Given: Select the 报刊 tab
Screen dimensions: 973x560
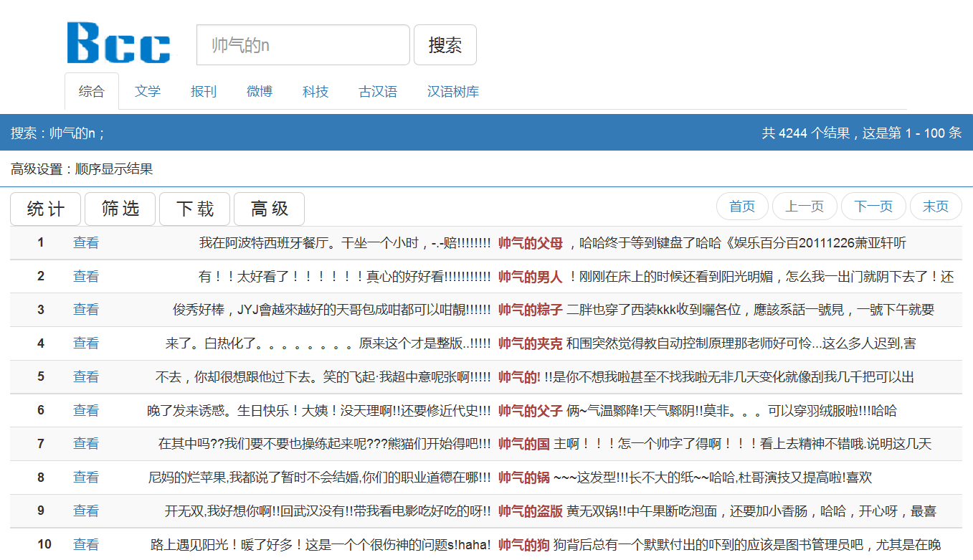Looking at the screenshot, I should coord(204,92).
